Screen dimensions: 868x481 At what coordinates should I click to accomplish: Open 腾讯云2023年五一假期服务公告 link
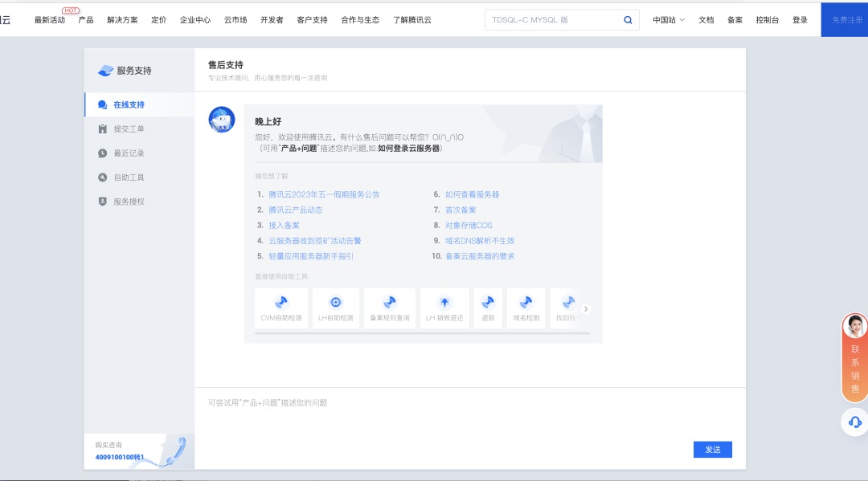point(324,194)
